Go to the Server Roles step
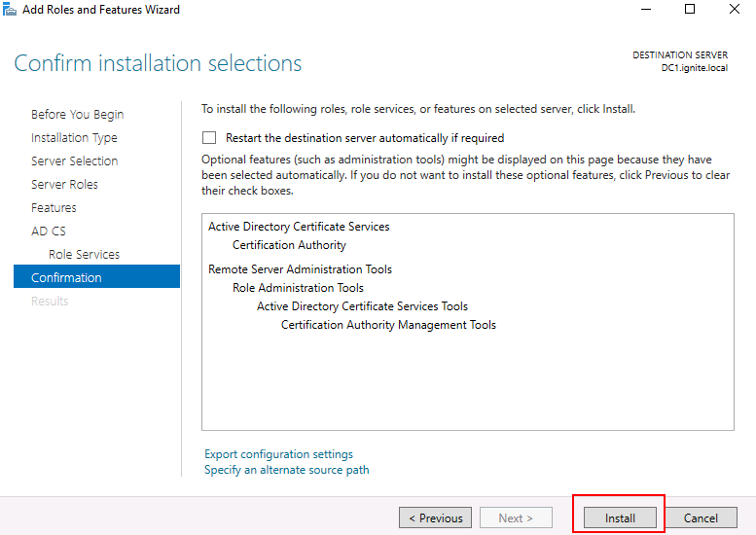This screenshot has height=535, width=756. tap(64, 184)
